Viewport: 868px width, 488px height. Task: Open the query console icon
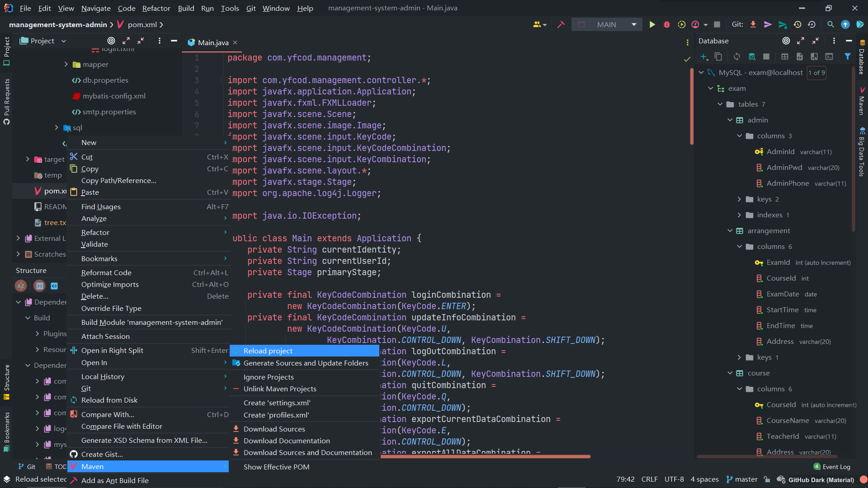point(829,56)
